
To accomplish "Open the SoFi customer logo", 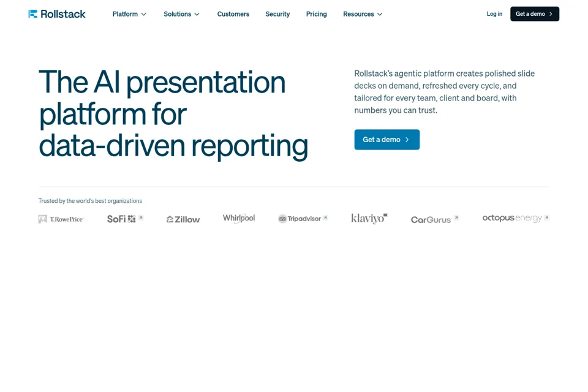I will pos(121,219).
